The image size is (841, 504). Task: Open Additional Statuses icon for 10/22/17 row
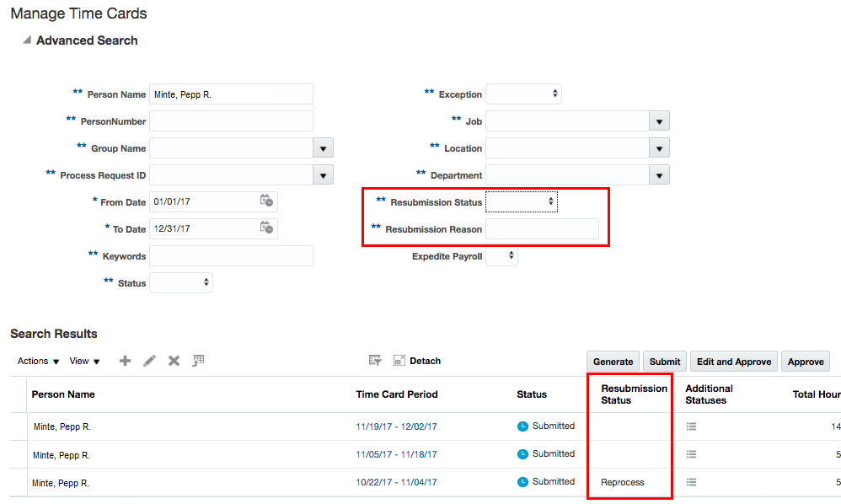coord(692,482)
